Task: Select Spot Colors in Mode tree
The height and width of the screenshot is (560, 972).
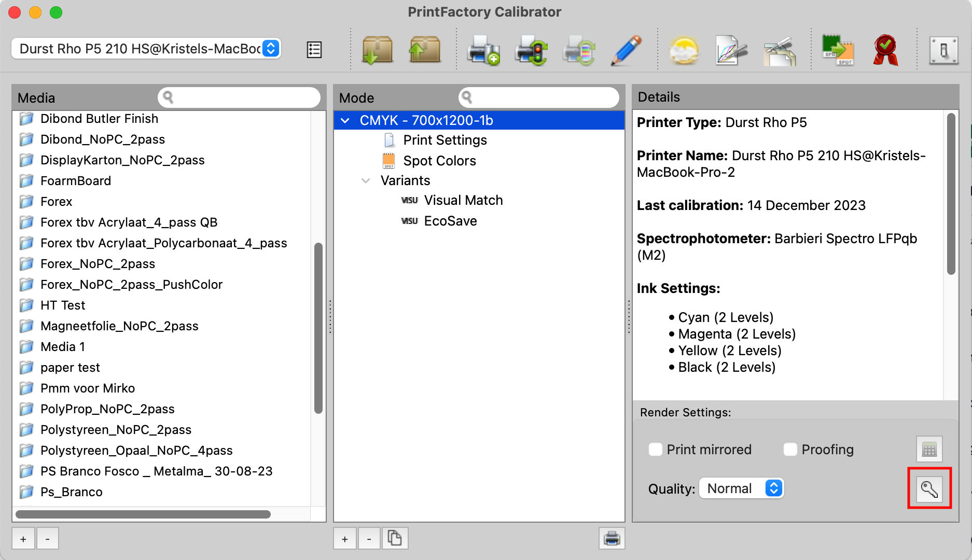Action: click(439, 161)
